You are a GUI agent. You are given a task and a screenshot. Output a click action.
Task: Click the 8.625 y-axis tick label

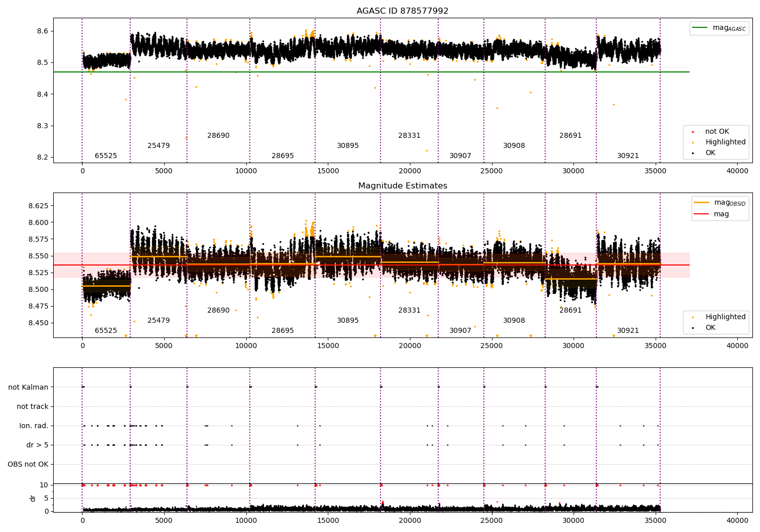click(x=38, y=206)
